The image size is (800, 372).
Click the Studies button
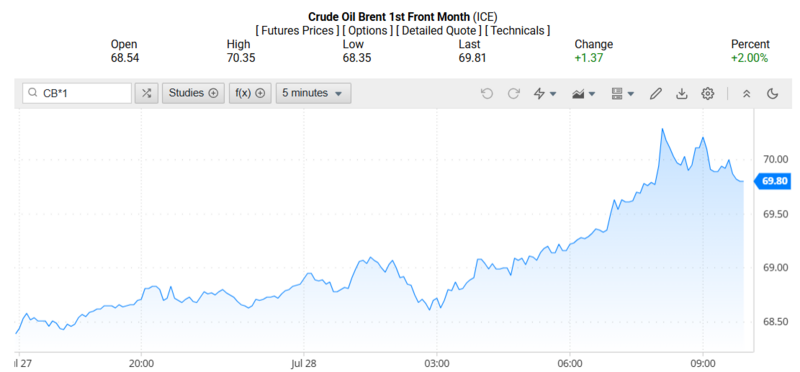pyautogui.click(x=193, y=93)
